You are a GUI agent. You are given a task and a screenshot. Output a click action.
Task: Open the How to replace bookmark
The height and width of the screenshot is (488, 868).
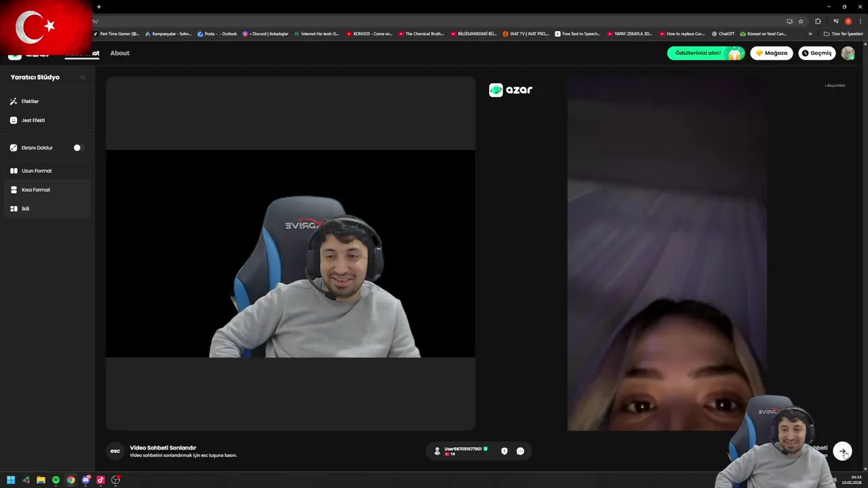pyautogui.click(x=682, y=34)
